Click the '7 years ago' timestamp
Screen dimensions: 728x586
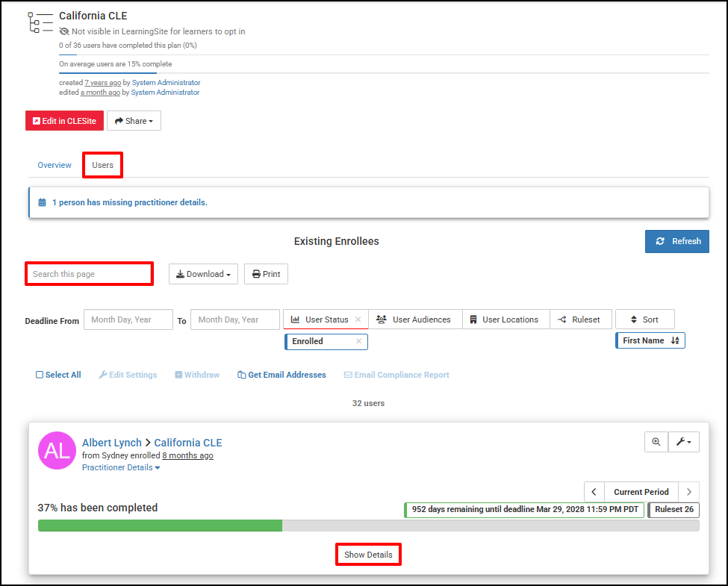coord(102,83)
